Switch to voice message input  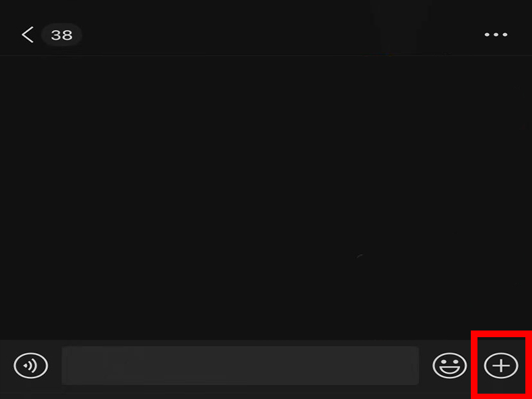pos(31,365)
